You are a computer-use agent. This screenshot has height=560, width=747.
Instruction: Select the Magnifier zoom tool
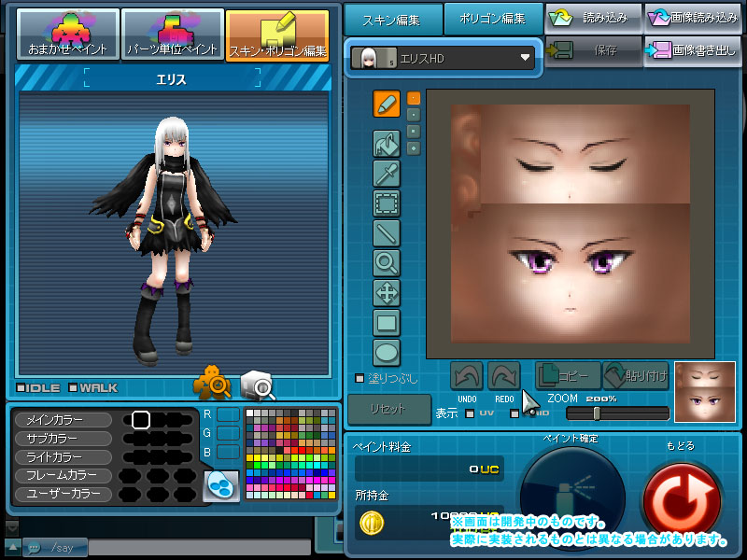tap(387, 263)
